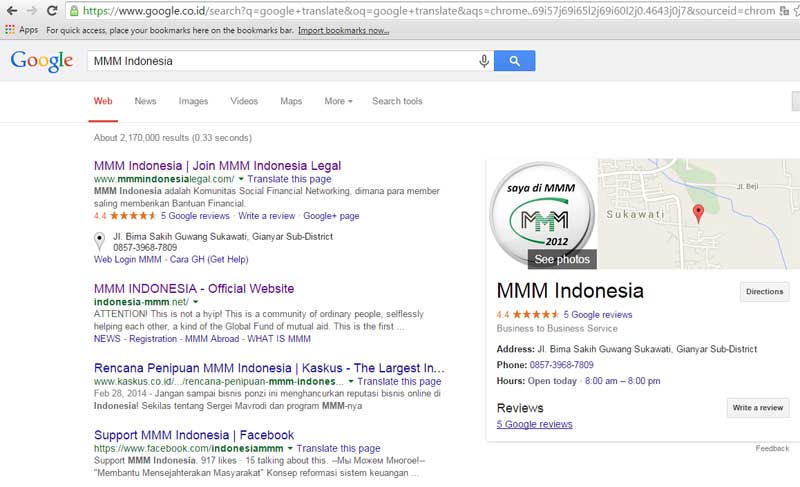800x487 pixels.
Task: Click See photos on the MMM thumbnail
Action: (x=562, y=259)
